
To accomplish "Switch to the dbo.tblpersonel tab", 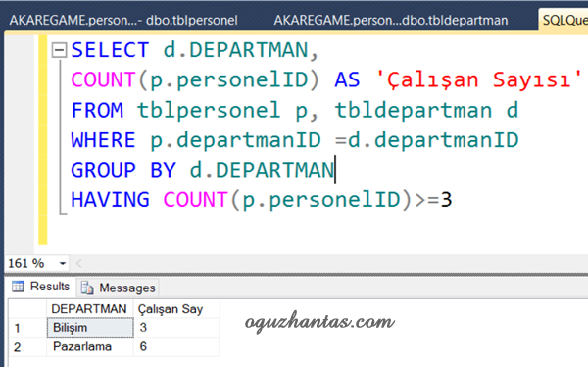I will tap(123, 20).
